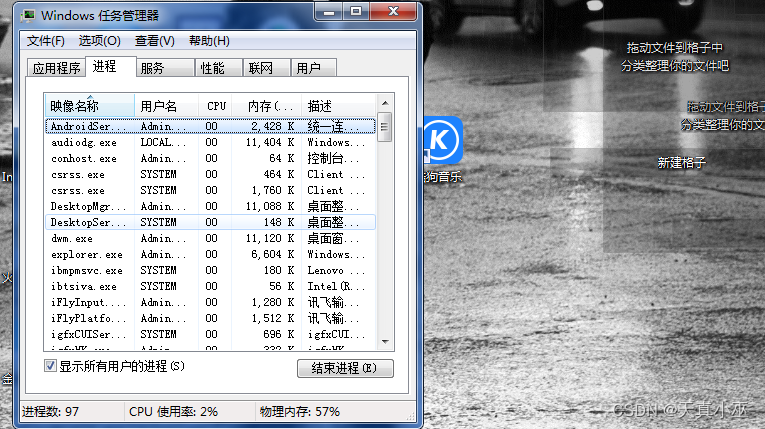
Task: Maximize the Task Manager window
Action: pos(356,12)
